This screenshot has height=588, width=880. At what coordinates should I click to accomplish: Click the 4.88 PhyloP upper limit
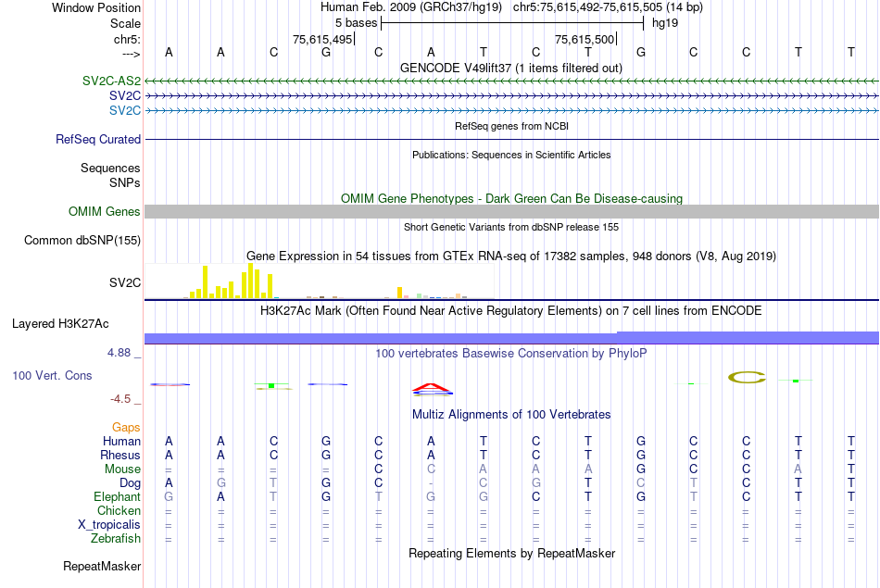[x=119, y=353]
